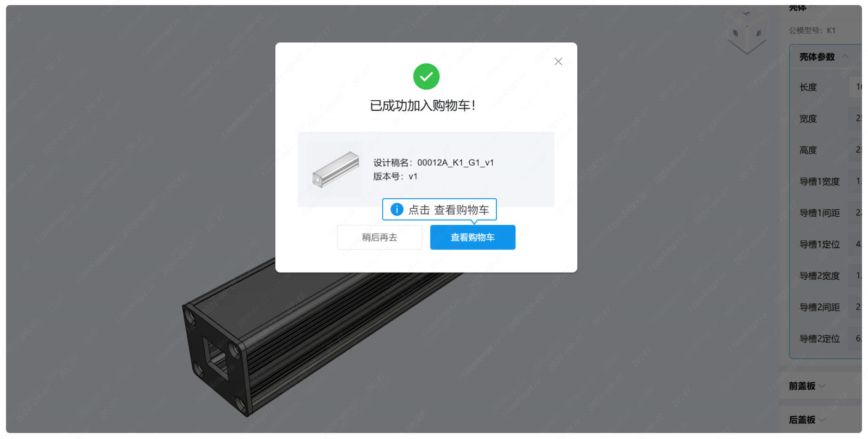Expand the 后盖板 section

pyautogui.click(x=807, y=420)
